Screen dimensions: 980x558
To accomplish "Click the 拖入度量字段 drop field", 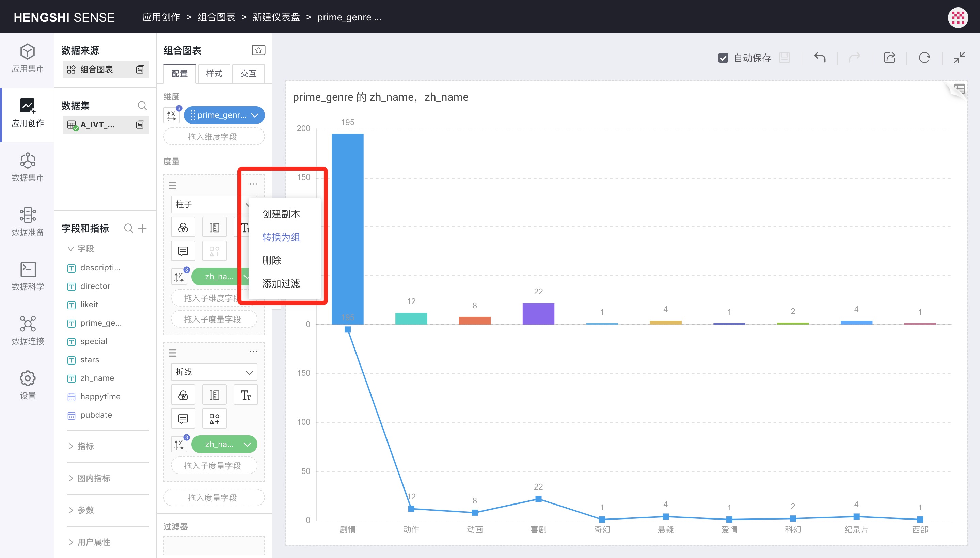I will point(214,498).
